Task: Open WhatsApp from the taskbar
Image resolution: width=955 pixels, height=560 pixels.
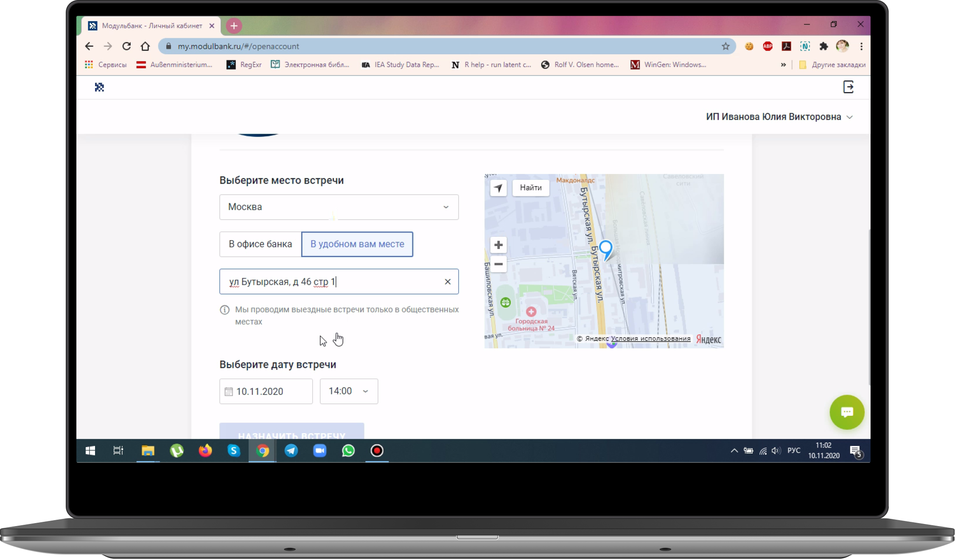Action: (348, 451)
